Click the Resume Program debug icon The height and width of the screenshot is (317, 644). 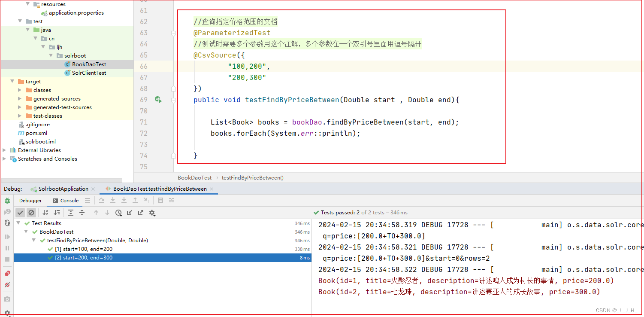(7, 237)
